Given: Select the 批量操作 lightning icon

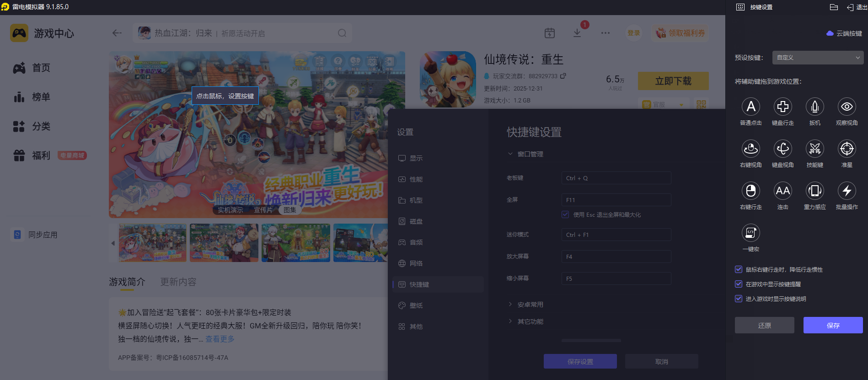Looking at the screenshot, I should click(x=847, y=191).
